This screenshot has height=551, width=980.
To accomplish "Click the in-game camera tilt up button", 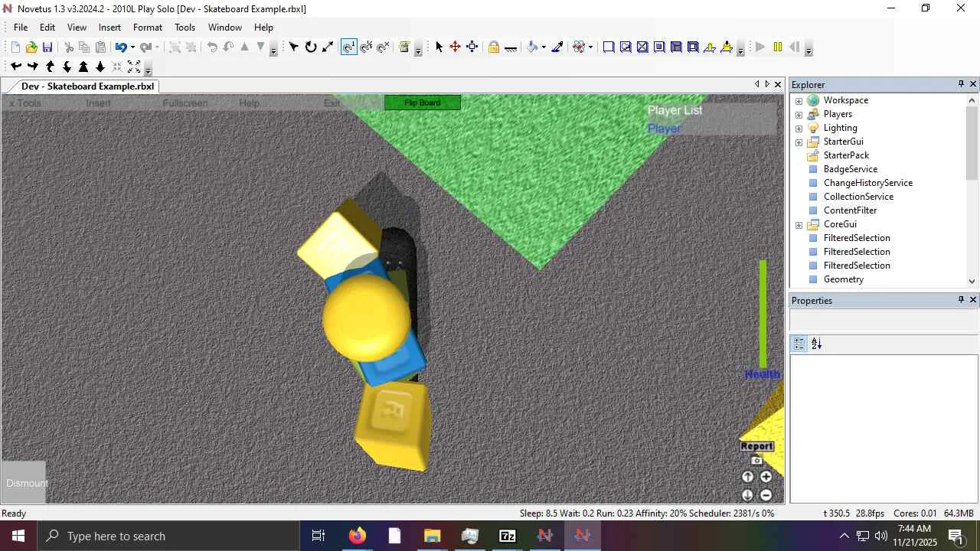I will tap(748, 477).
